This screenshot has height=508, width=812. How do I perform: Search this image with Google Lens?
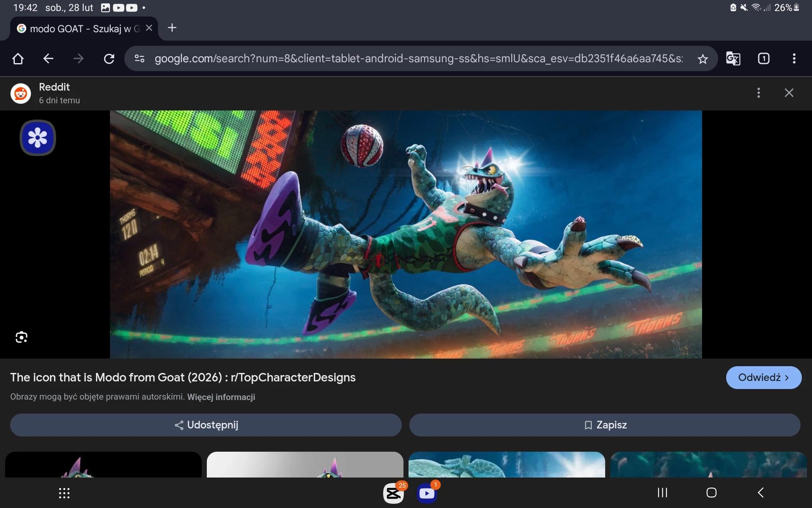click(22, 337)
